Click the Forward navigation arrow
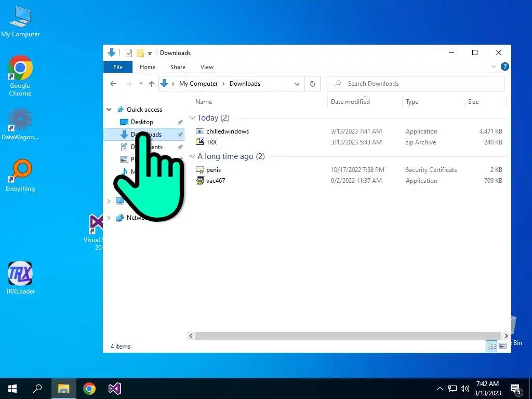Screen dimensions: 532x399 129,84
